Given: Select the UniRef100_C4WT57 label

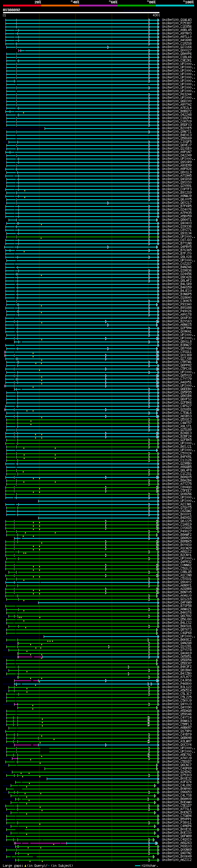Looking at the screenshot, I should click(x=176, y=423).
